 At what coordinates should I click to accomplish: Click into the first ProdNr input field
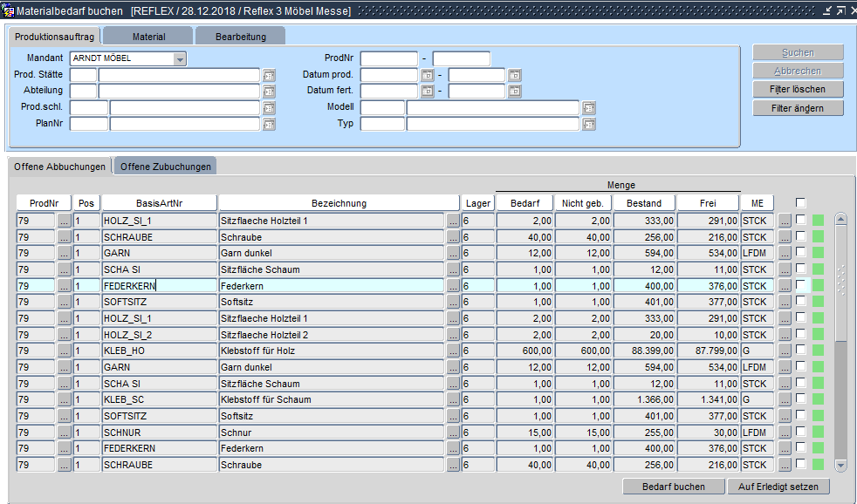[x=389, y=59]
